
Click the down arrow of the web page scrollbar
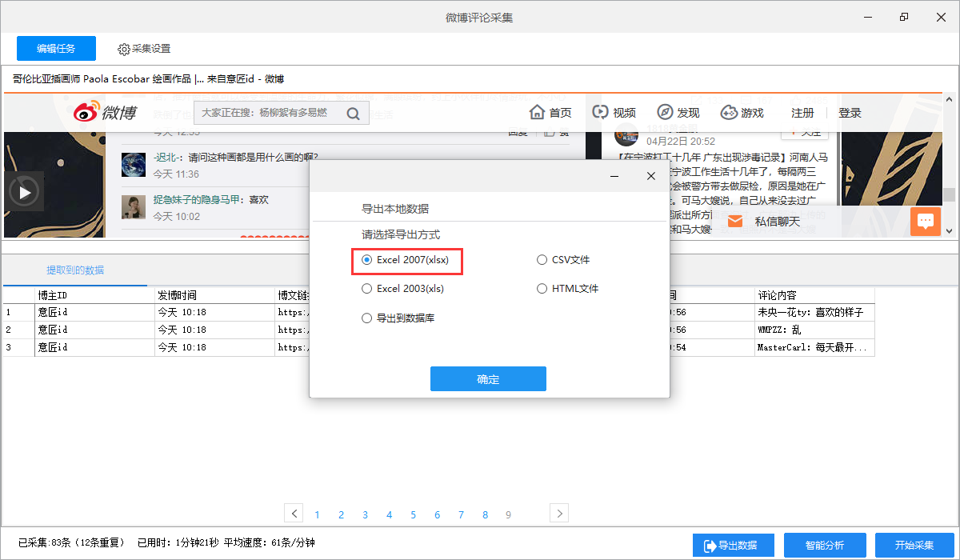point(950,230)
